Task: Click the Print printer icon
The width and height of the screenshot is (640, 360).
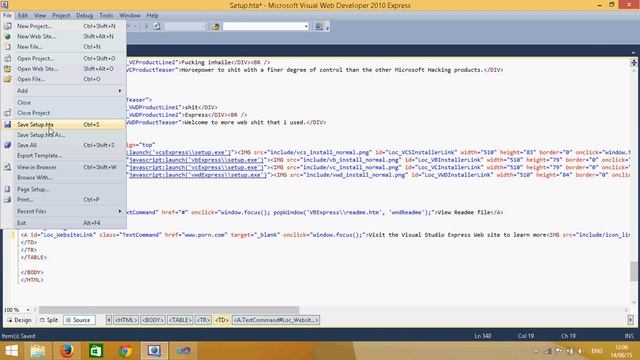Action: [7, 200]
